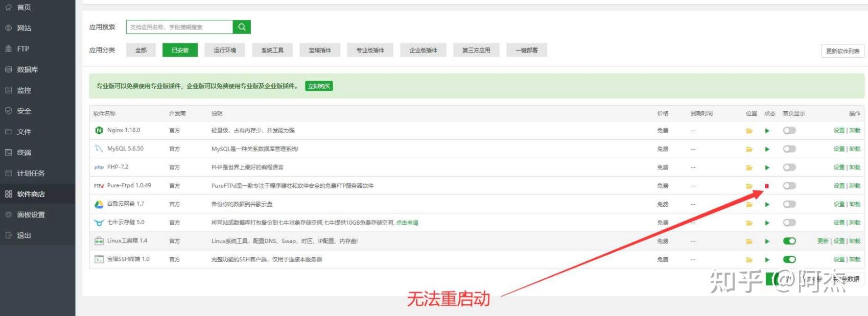Toggle Nginx homepage display switch

[x=789, y=131]
